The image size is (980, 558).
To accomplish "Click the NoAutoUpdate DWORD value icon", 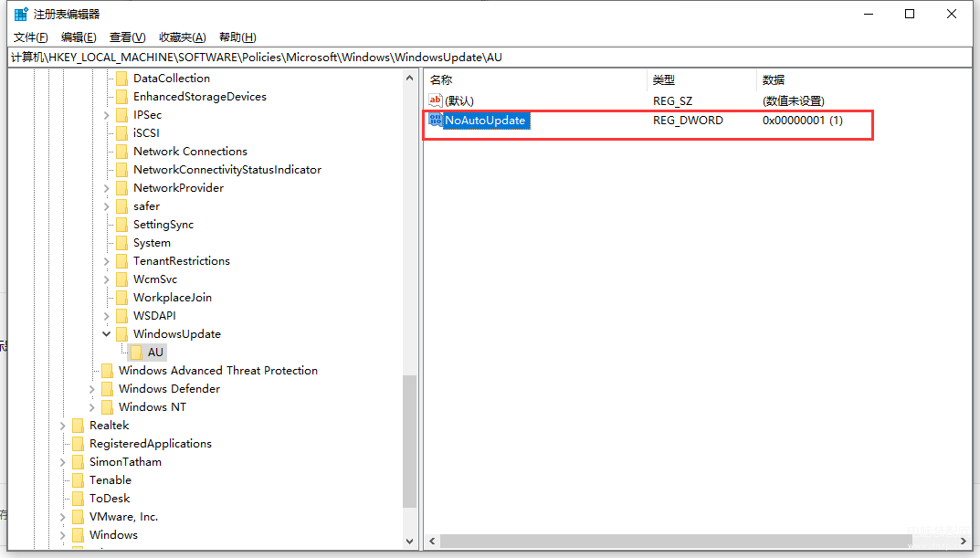I will click(436, 120).
